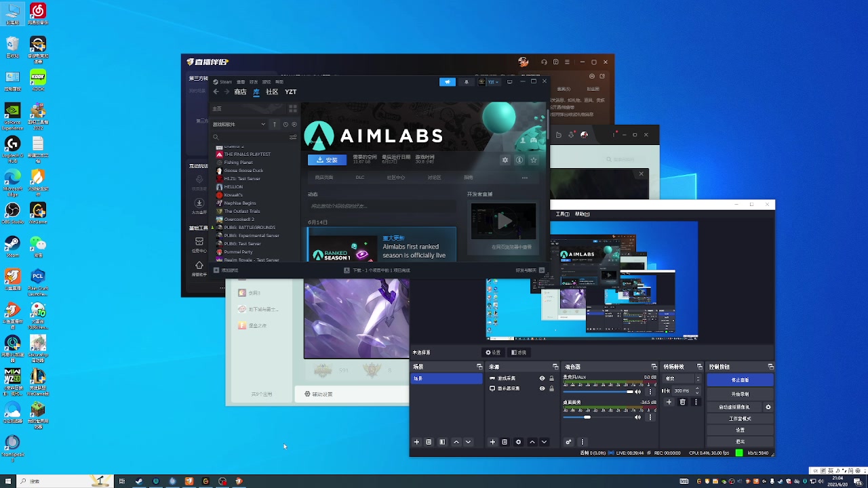Open OBS transition type dropdown
Screen dimensions: 868x488
pos(682,378)
